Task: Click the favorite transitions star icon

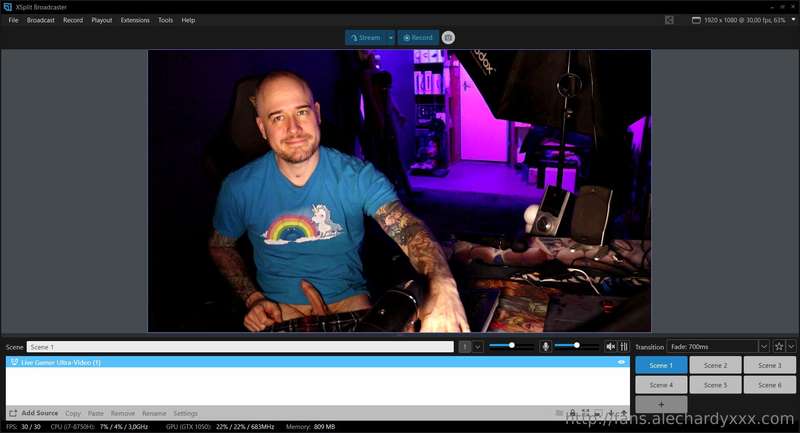Action: click(779, 347)
